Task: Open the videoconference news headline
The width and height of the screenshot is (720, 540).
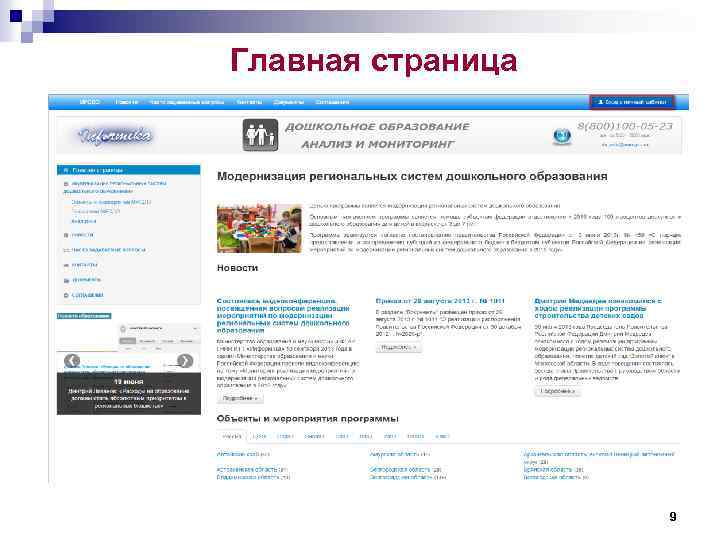Action: pos(283,315)
